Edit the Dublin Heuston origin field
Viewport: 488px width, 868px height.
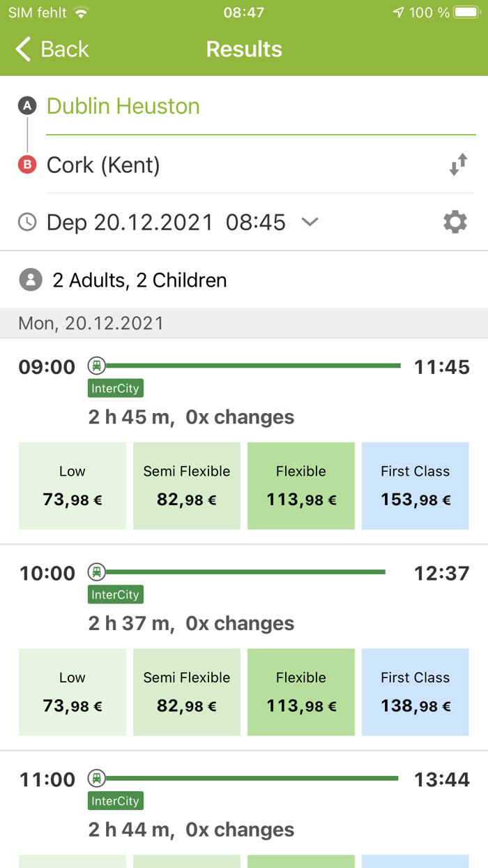click(x=123, y=105)
